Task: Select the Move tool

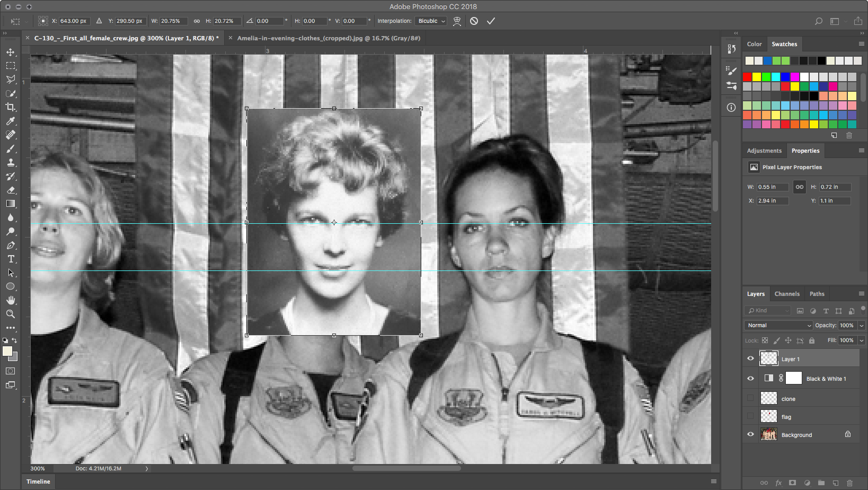Action: point(11,52)
